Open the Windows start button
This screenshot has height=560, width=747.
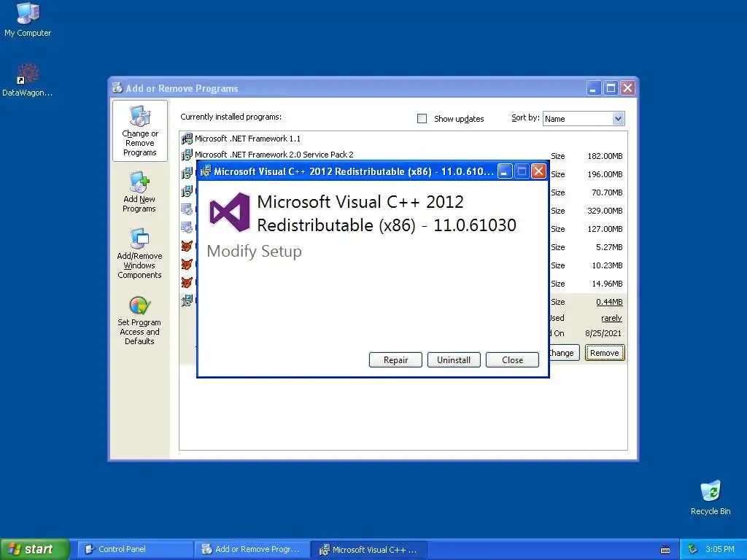click(x=34, y=549)
